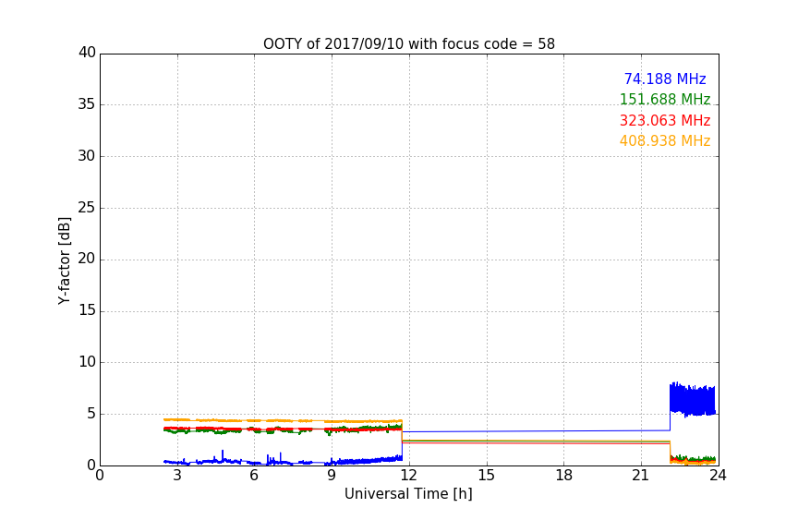798x532 pixels.
Task: Click the x-axis tick label 18
Action: (563, 476)
